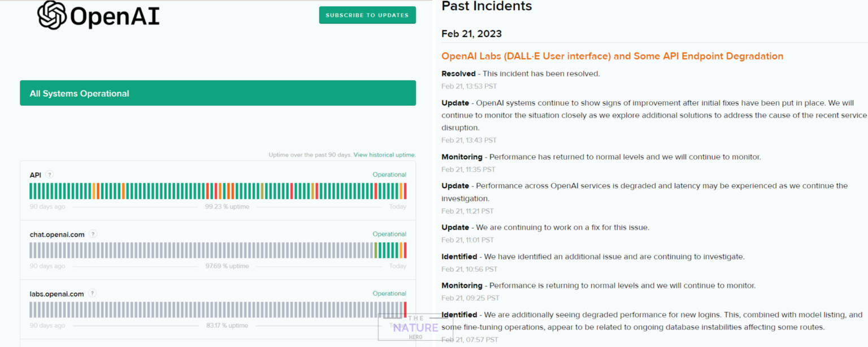
Task: Click the first bar in the API uptime chart
Action: pos(31,191)
